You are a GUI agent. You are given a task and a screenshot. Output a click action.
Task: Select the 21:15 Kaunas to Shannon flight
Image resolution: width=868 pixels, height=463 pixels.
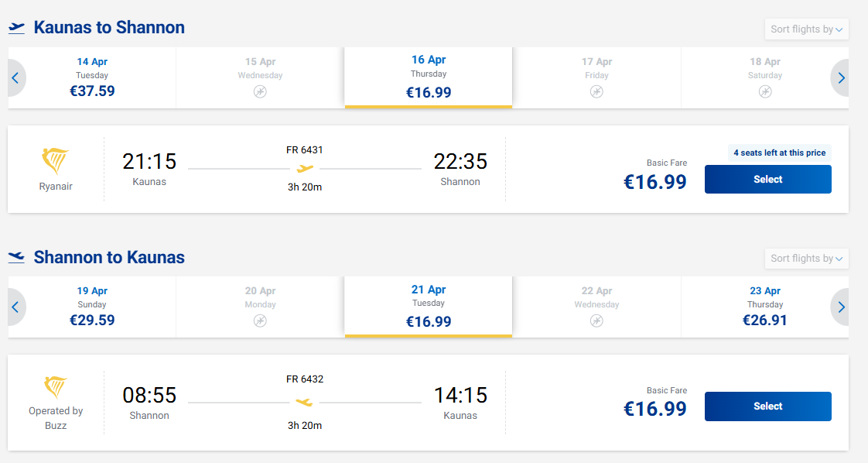click(x=767, y=180)
